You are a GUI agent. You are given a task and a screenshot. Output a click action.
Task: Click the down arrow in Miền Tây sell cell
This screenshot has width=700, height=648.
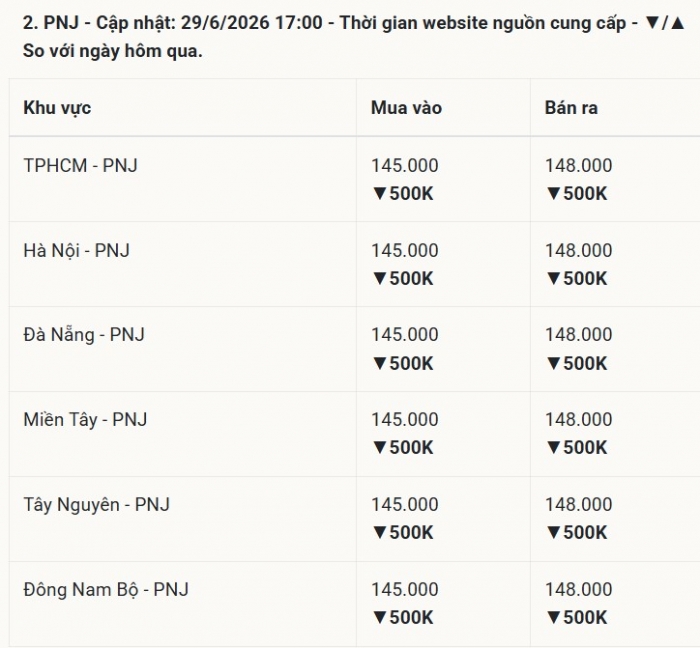click(x=554, y=448)
